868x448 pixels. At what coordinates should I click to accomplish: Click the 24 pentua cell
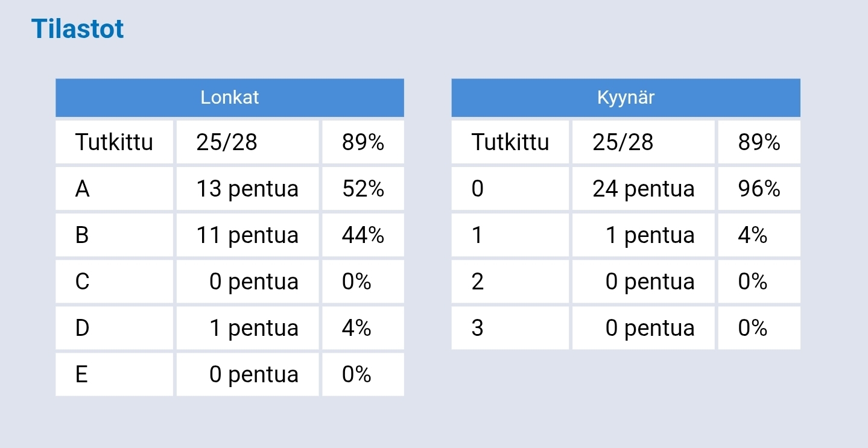(644, 189)
